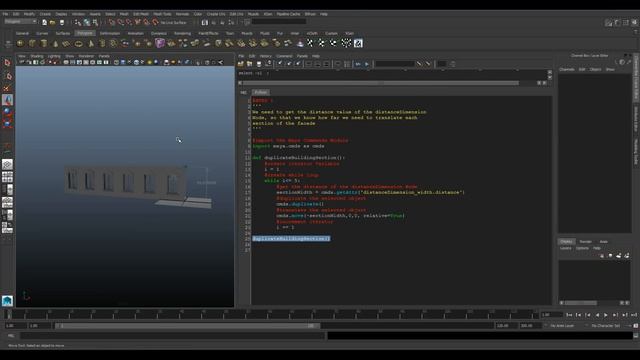Create a polygon cylinder from the shelf
Screen dimensions: 640x360
click(44, 43)
